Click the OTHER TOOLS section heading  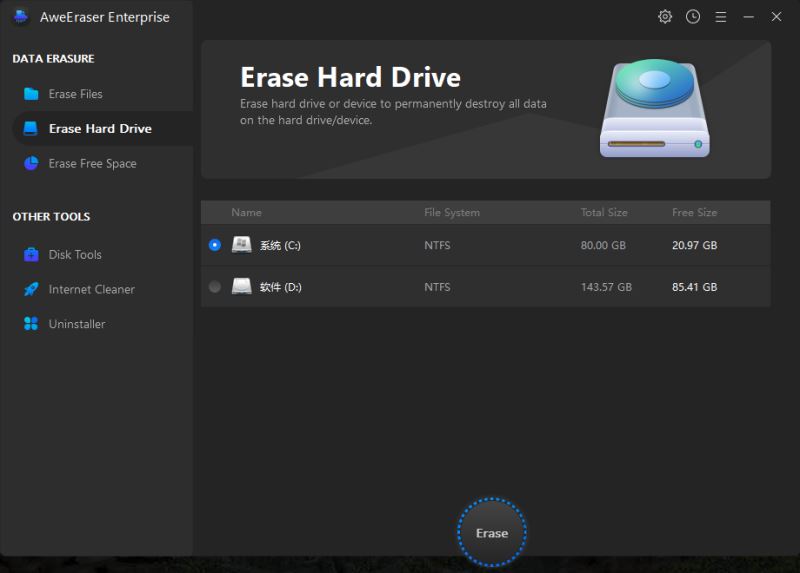[51, 217]
